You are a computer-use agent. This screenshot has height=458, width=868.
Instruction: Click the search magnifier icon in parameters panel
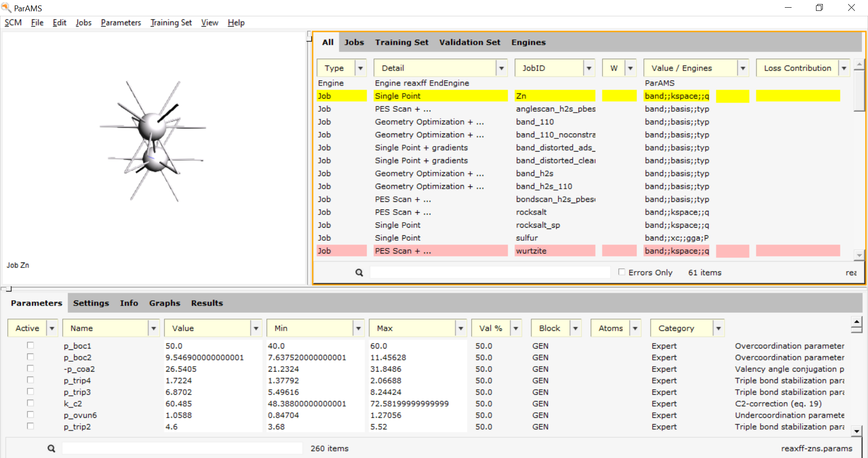point(52,448)
